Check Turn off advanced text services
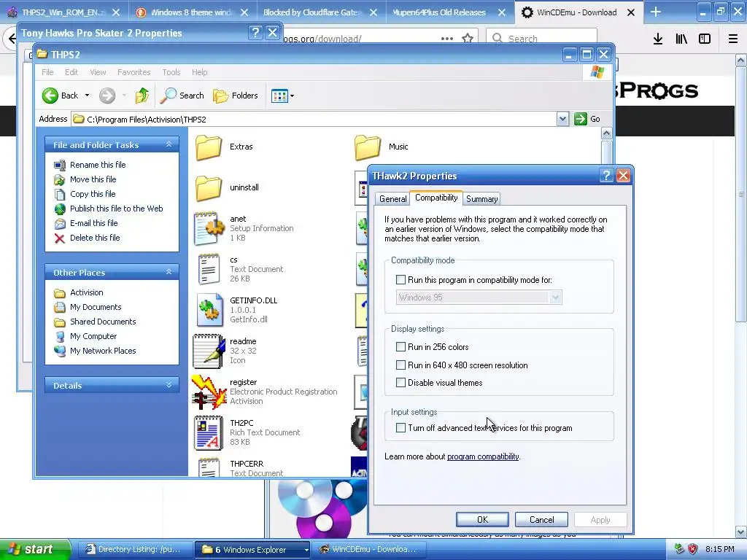The width and height of the screenshot is (747, 560). pyautogui.click(x=400, y=428)
